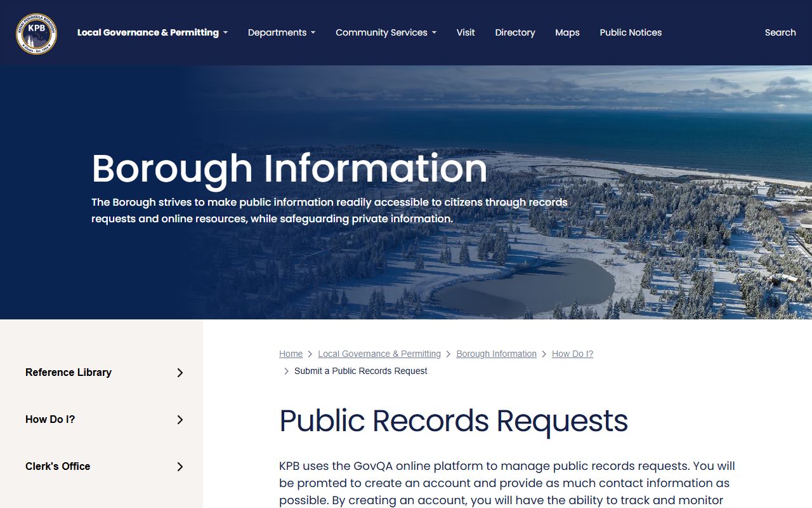This screenshot has height=508, width=812.
Task: Open the Directory menu item
Action: click(515, 32)
